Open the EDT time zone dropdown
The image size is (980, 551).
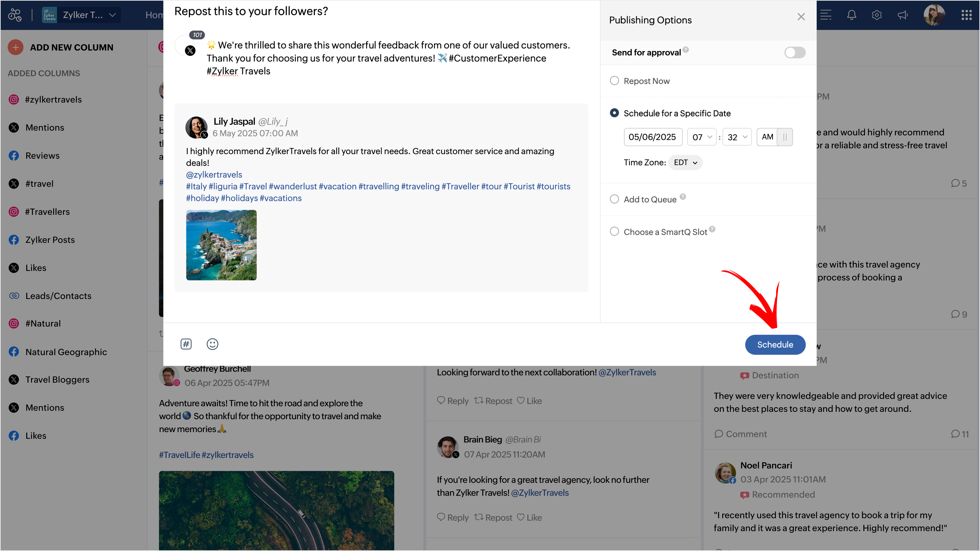[x=685, y=163]
